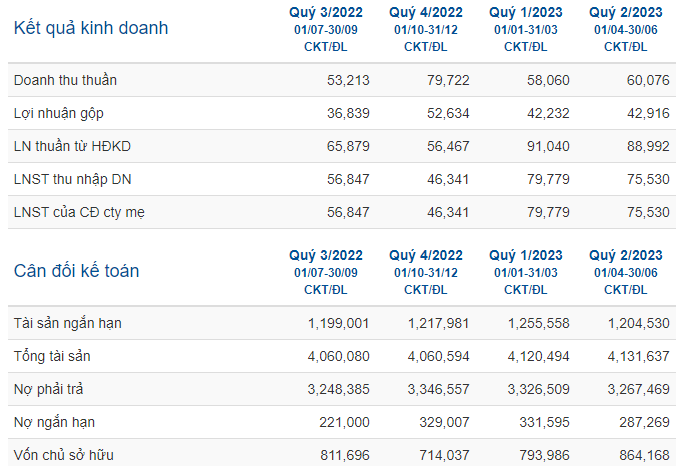Click the 79,722 revenue value for Quý 4/2022
Image resolution: width=682 pixels, height=466 pixels.
point(448,80)
